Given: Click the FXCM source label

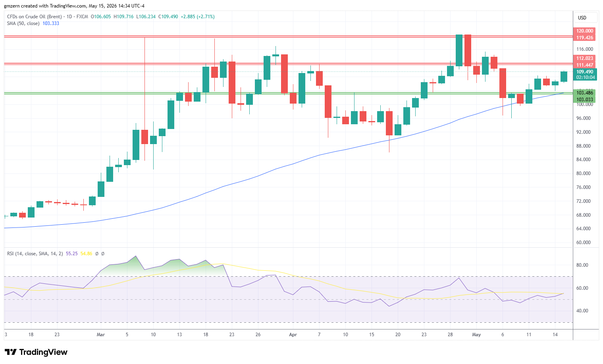Looking at the screenshot, I should pyautogui.click(x=83, y=17).
